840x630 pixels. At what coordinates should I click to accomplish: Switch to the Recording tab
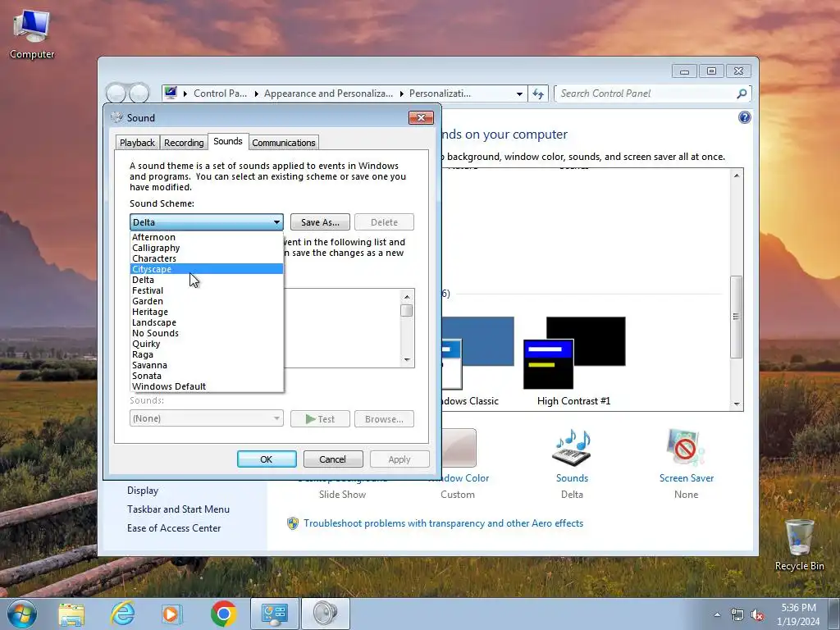pyautogui.click(x=184, y=143)
